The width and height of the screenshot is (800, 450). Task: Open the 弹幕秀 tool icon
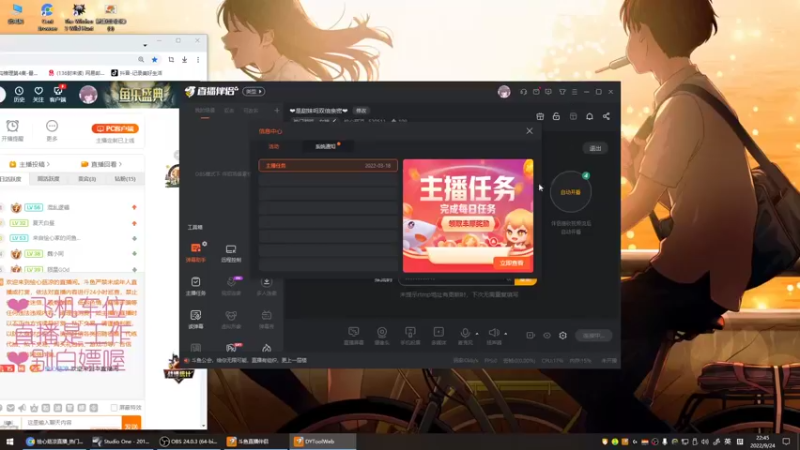click(266, 319)
